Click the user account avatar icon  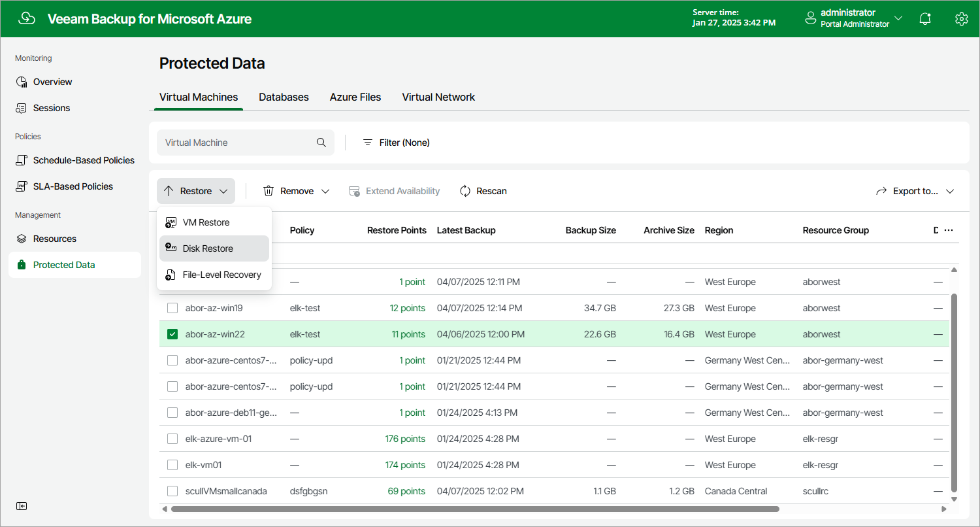coord(811,18)
